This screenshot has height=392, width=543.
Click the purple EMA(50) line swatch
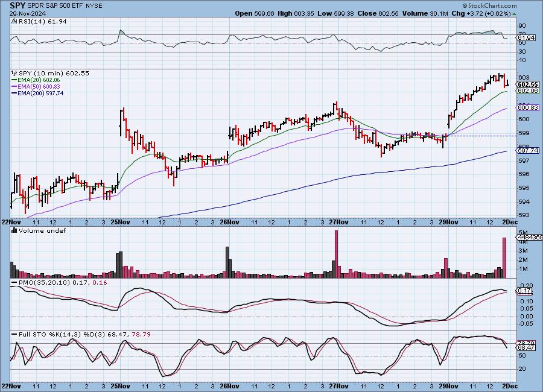pos(14,87)
